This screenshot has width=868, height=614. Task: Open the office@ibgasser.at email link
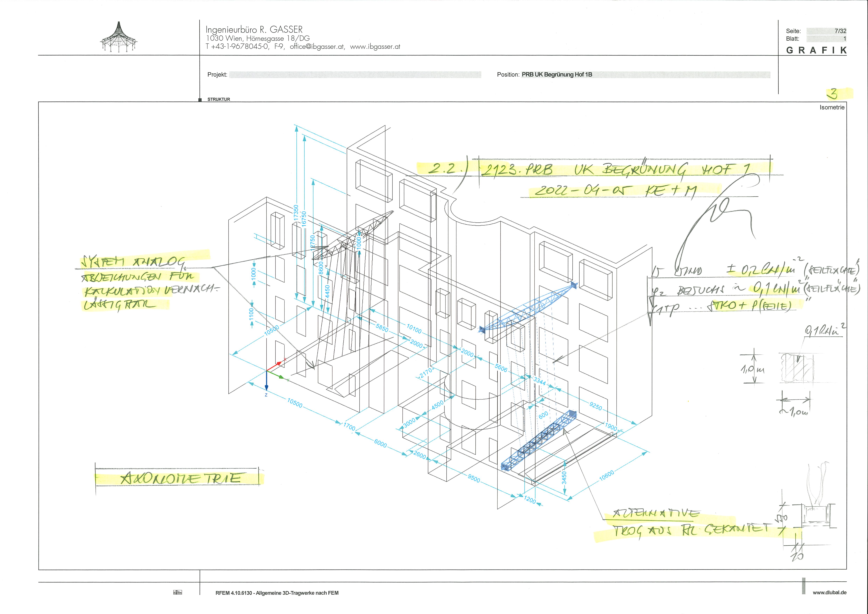pyautogui.click(x=317, y=47)
